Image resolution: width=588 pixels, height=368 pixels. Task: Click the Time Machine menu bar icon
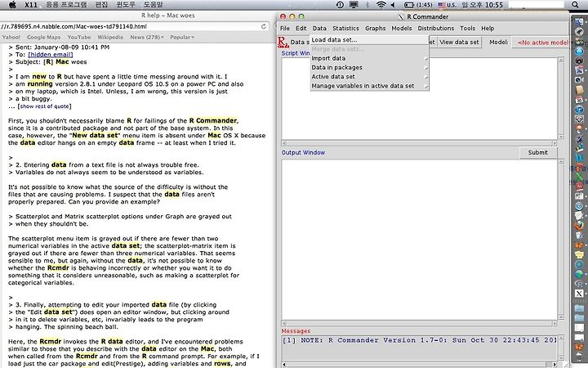pyautogui.click(x=340, y=5)
